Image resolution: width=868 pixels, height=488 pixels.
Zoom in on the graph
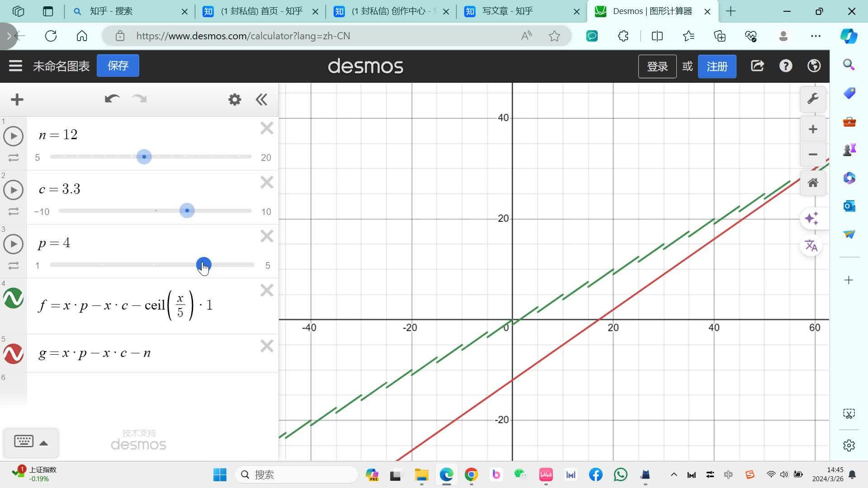(813, 129)
